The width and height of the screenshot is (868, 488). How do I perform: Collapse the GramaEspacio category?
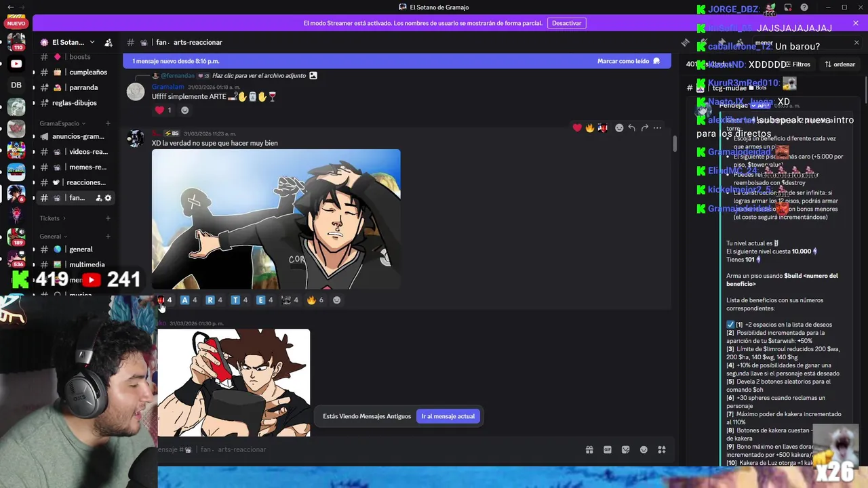coord(62,123)
